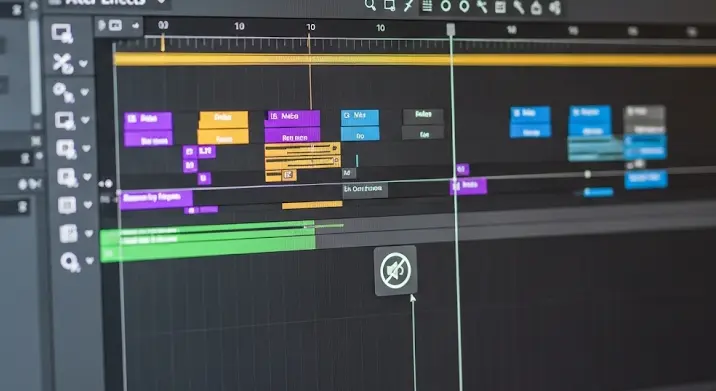Select the topmost monitor icon in the tool column

62,33
